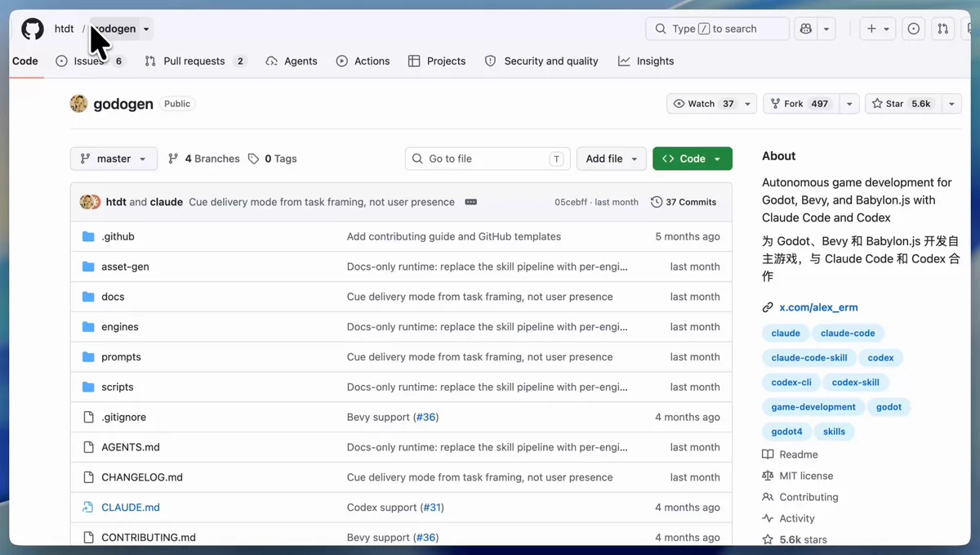Screen dimensions: 980x555
Task: Switch to the Actions tab
Action: pyautogui.click(x=363, y=61)
